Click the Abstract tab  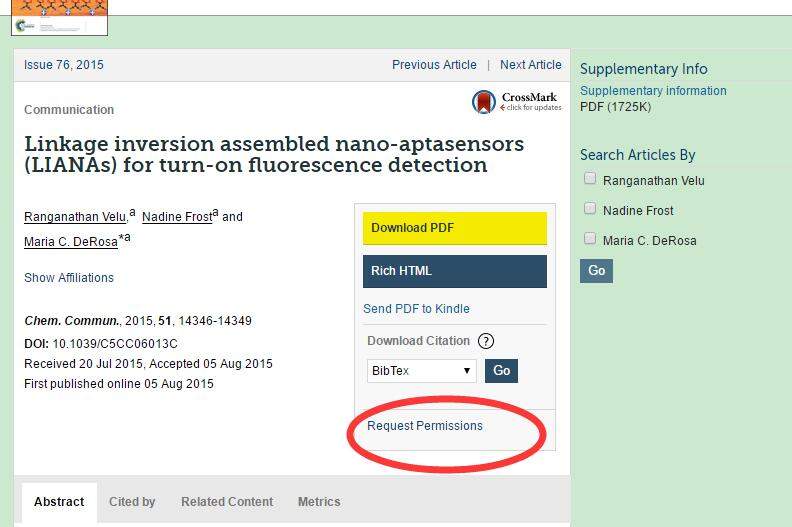click(59, 502)
